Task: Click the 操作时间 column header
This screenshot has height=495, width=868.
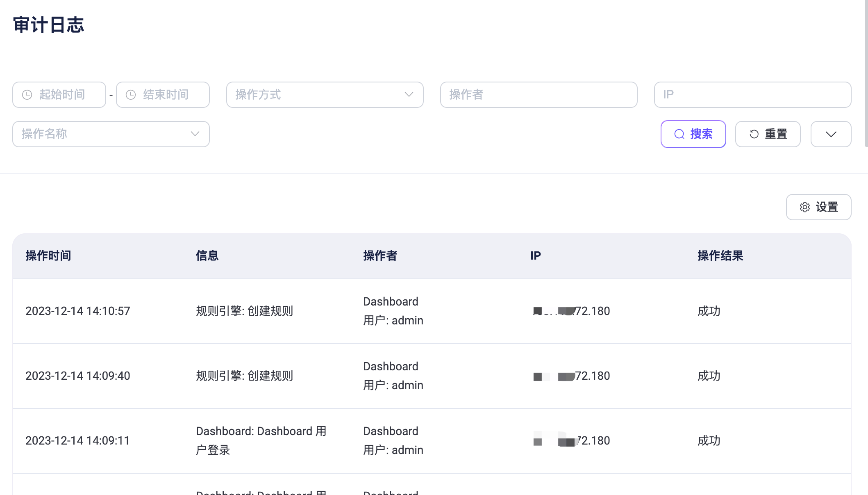Action: pos(48,255)
